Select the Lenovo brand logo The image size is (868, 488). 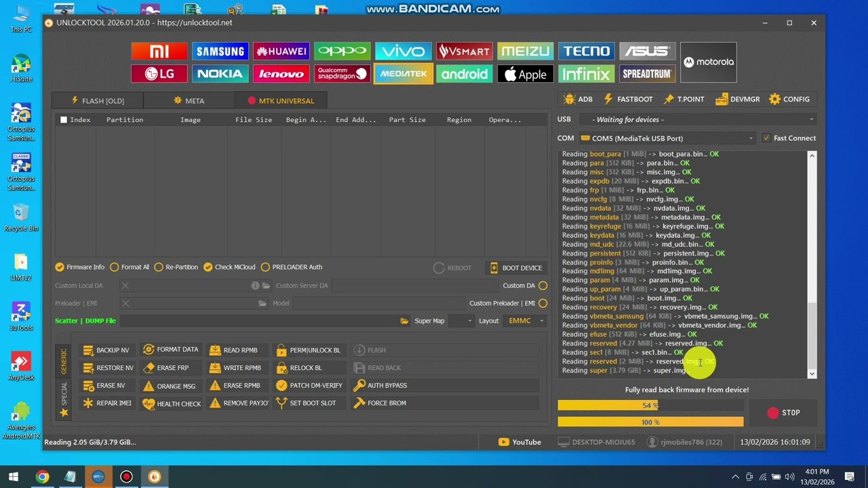click(x=281, y=74)
